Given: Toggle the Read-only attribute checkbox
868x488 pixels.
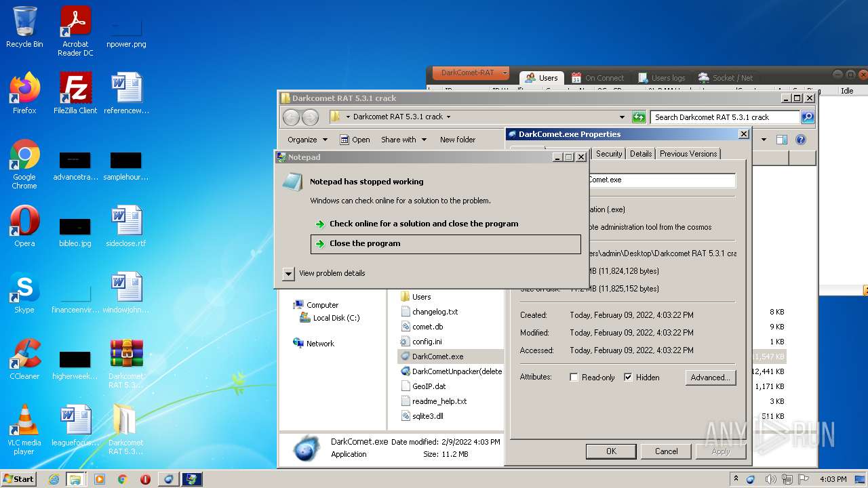Looking at the screenshot, I should pos(574,378).
